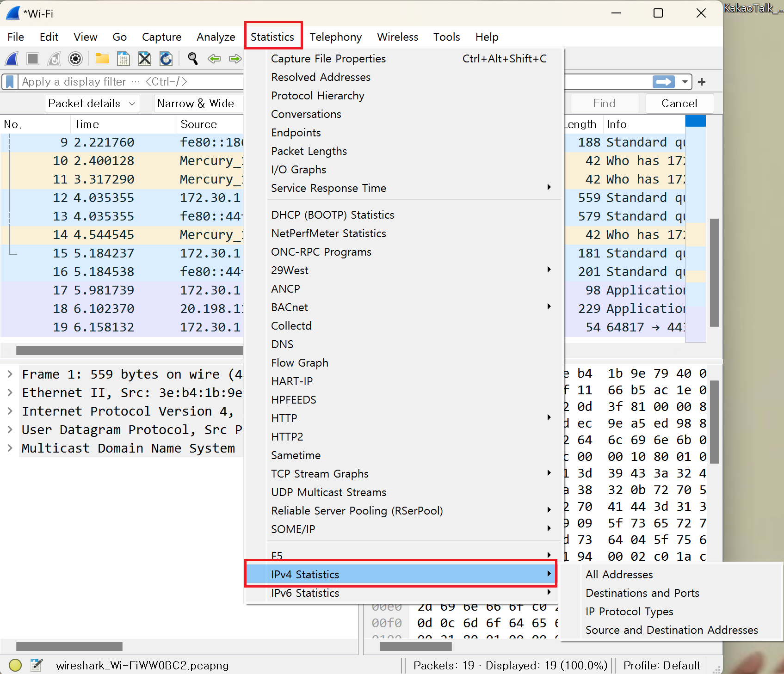Go back in packet history arrow
784x674 pixels.
coord(214,59)
